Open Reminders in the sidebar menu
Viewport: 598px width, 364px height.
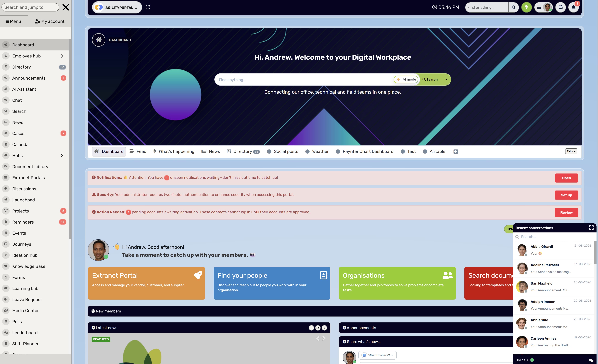pos(34,222)
